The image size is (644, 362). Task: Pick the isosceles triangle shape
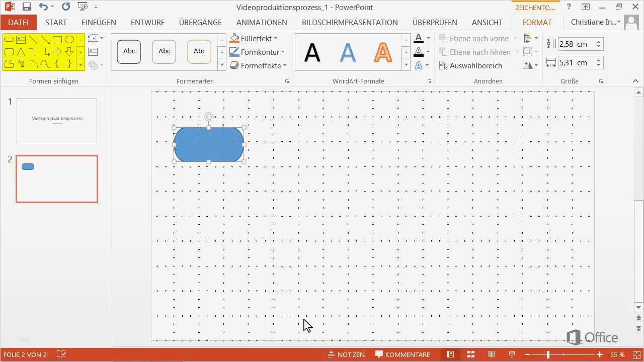coord(21,52)
